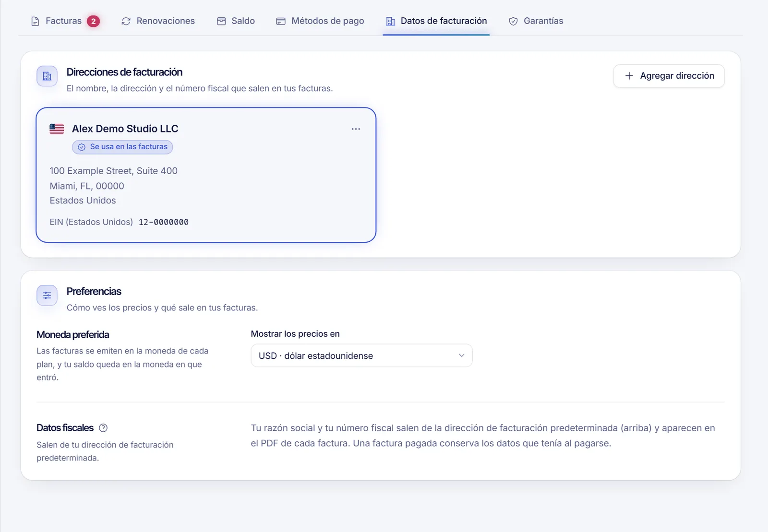Click the red badge on Facturas
The width and height of the screenshot is (768, 532).
94,21
